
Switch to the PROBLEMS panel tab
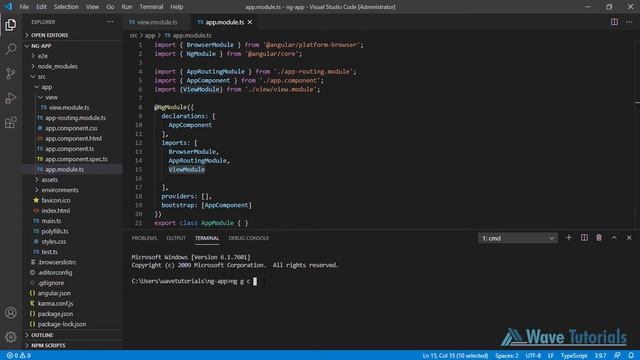click(144, 238)
